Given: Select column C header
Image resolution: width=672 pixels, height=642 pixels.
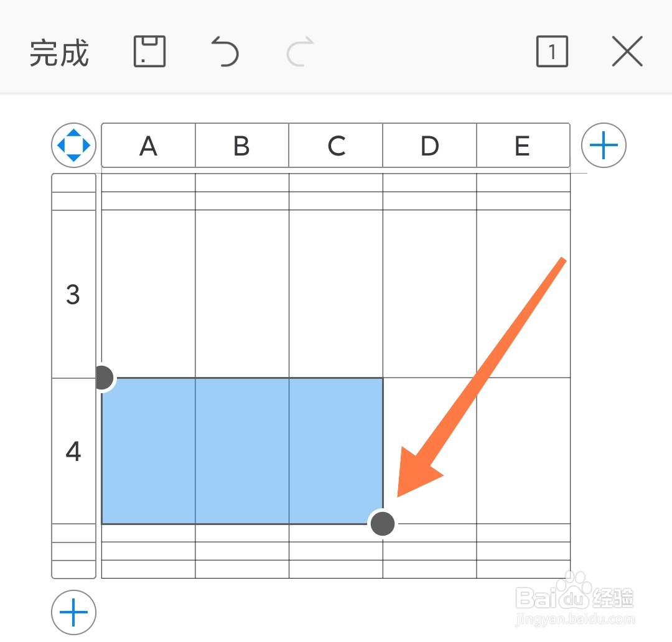Looking at the screenshot, I should 335,146.
